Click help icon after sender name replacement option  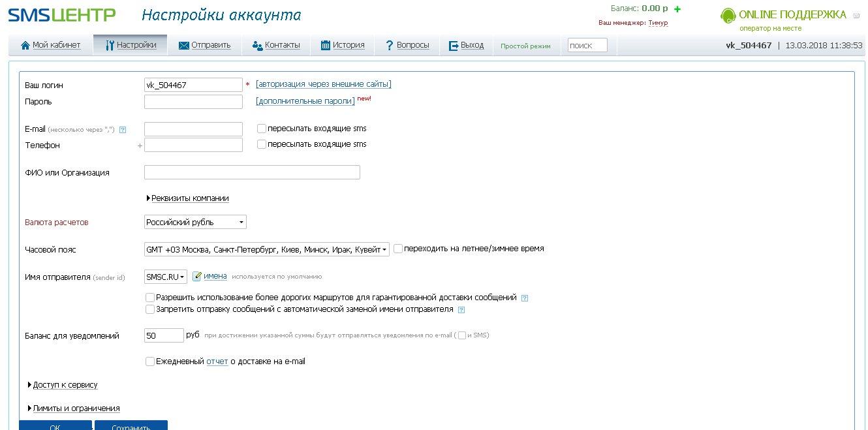461,309
